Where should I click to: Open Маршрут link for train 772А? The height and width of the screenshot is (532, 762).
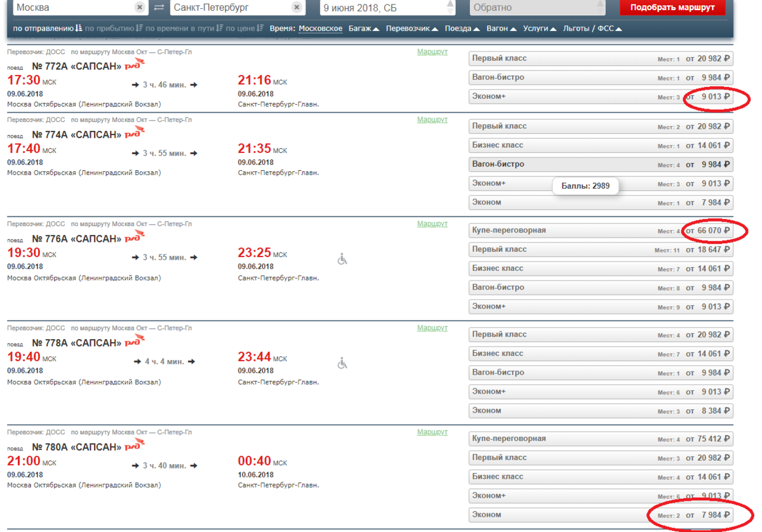point(432,51)
